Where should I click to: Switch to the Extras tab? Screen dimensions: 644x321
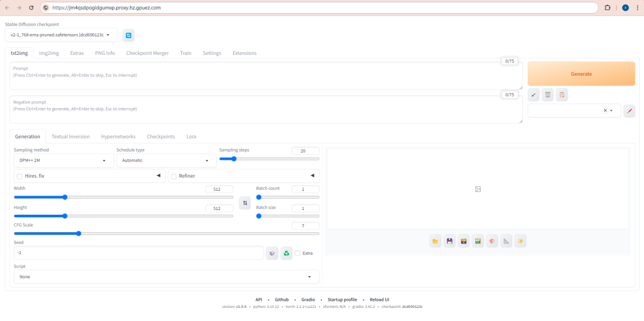coord(77,53)
